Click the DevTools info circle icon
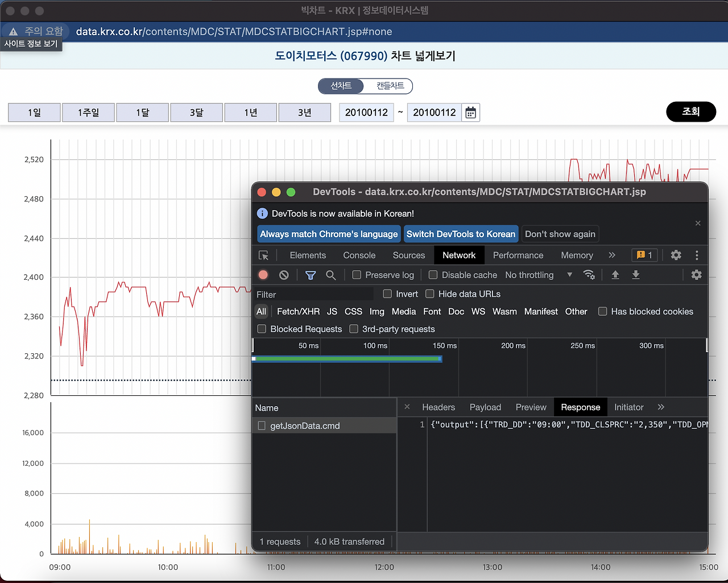 (262, 213)
